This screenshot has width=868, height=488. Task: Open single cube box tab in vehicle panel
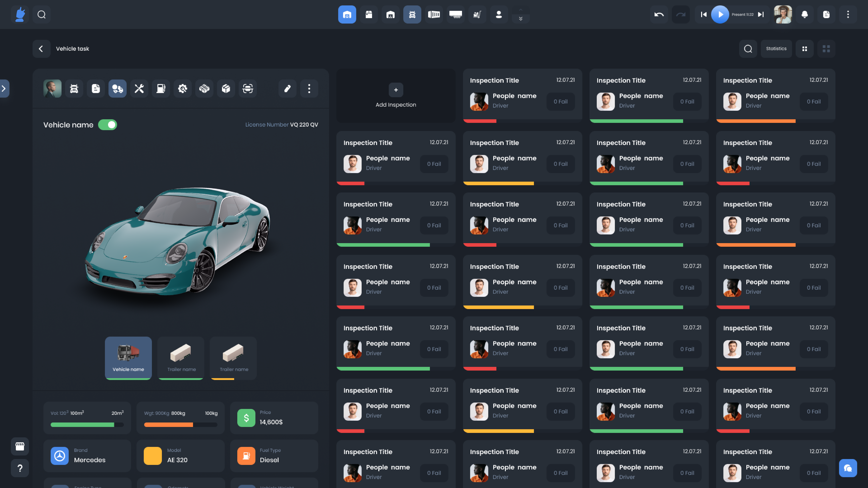click(226, 89)
